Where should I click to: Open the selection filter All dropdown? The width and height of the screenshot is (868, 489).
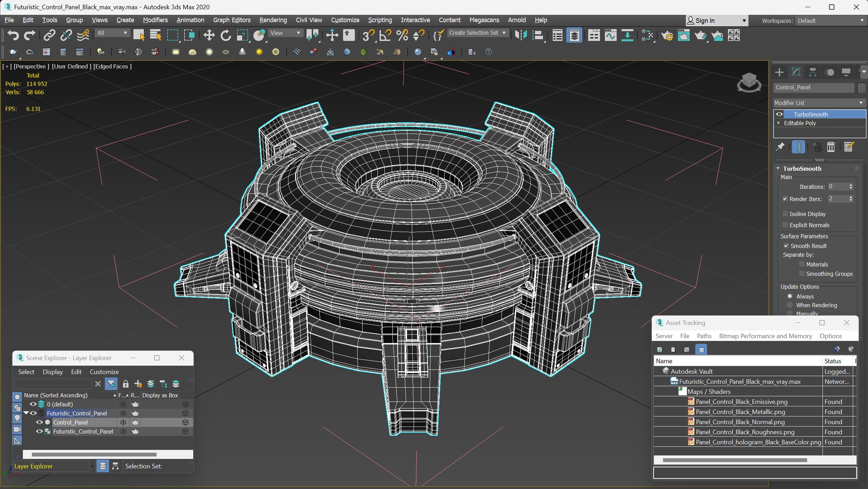(x=112, y=33)
